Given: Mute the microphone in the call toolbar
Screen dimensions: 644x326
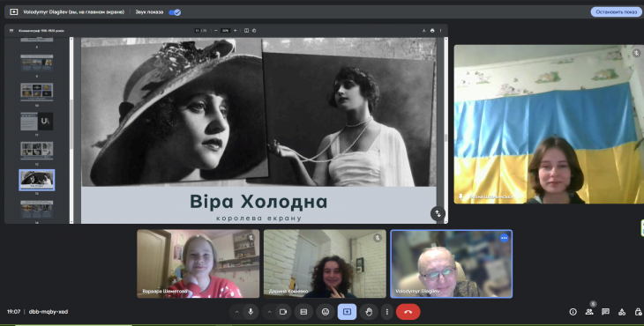Looking at the screenshot, I should click(251, 312).
